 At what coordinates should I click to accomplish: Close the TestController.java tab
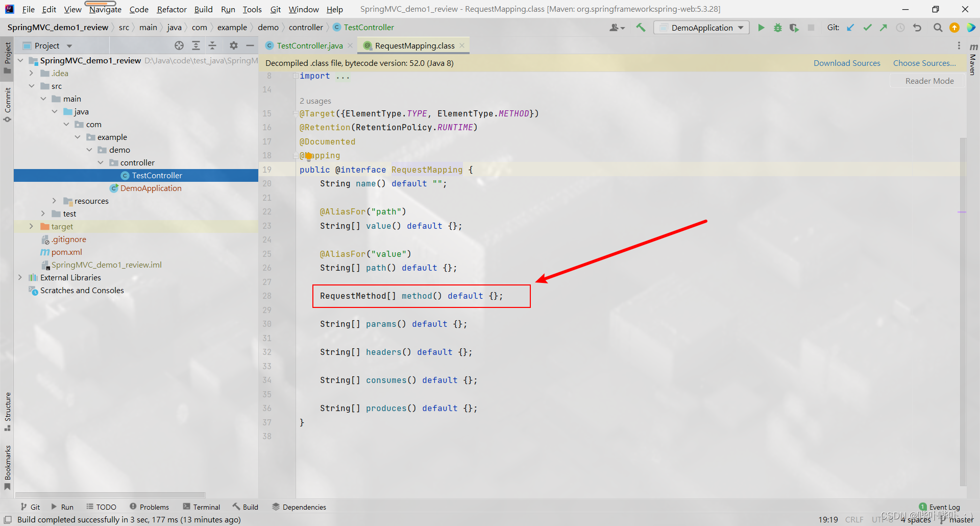(x=350, y=45)
